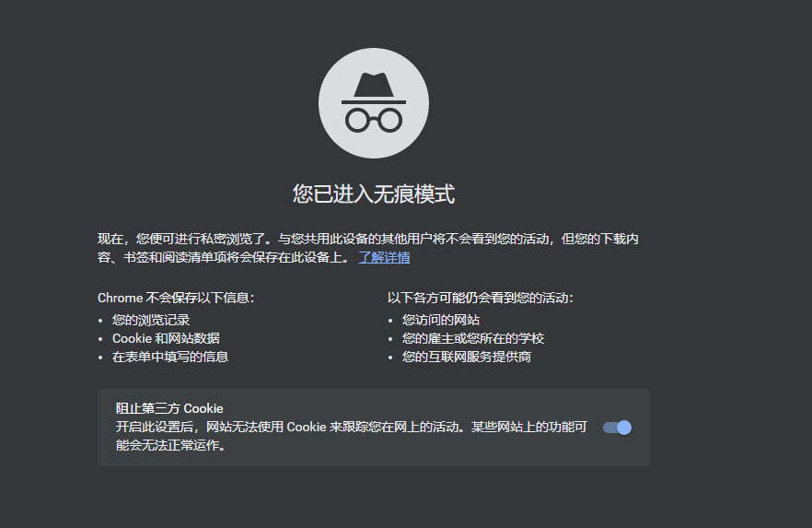Click the bullet before 您访问的网站
Screen dimensions: 812x528
click(x=391, y=321)
